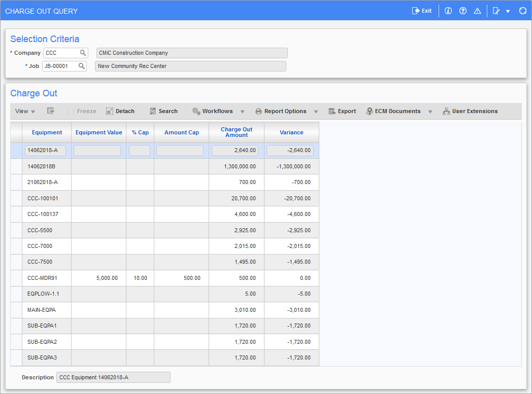Click the information icon in the header

coord(448,10)
